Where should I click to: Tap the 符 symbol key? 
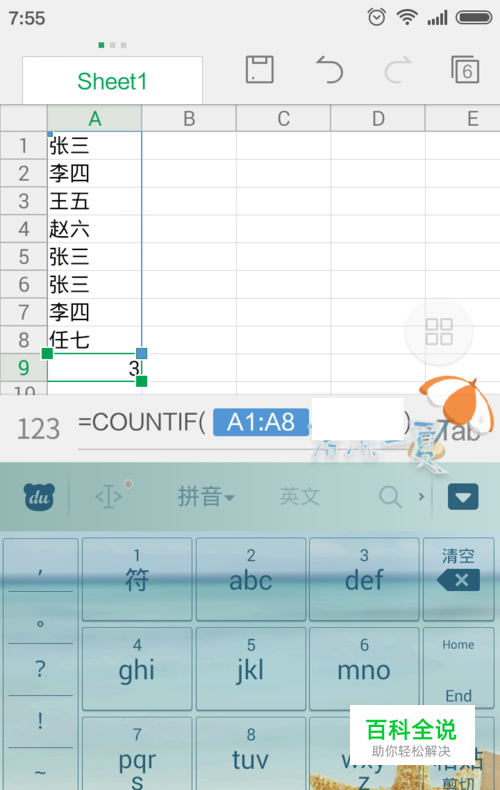137,578
